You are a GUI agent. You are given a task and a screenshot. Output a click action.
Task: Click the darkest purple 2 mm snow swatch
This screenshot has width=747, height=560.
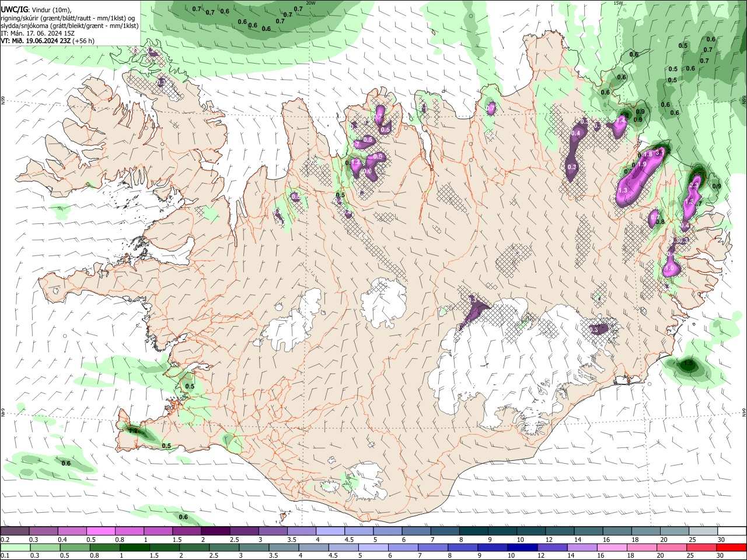click(x=215, y=531)
